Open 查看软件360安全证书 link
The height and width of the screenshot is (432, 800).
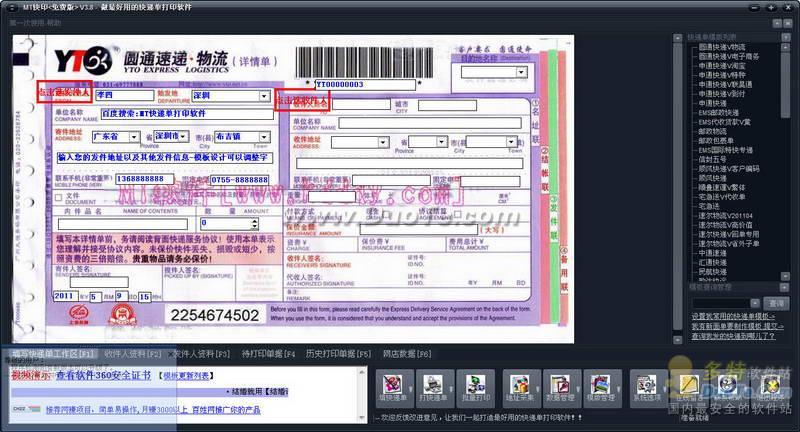coord(104,375)
